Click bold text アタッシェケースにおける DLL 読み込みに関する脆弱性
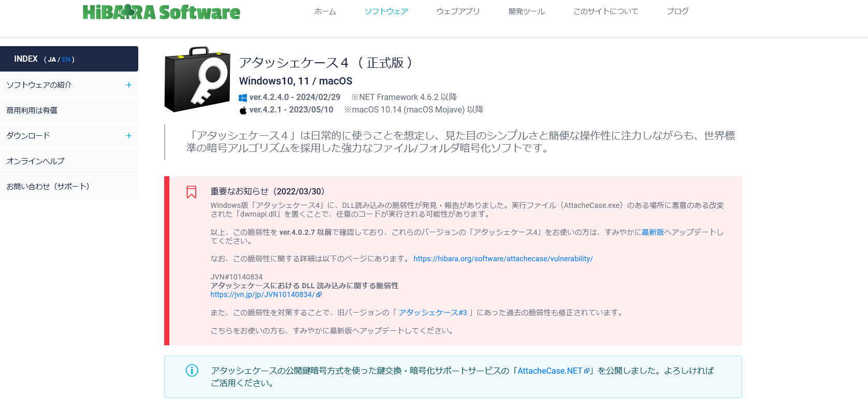Viewport: 868px width, 409px height. pyautogui.click(x=305, y=286)
